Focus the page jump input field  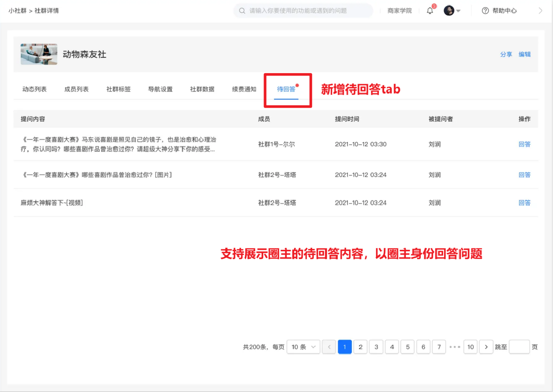[x=519, y=347]
